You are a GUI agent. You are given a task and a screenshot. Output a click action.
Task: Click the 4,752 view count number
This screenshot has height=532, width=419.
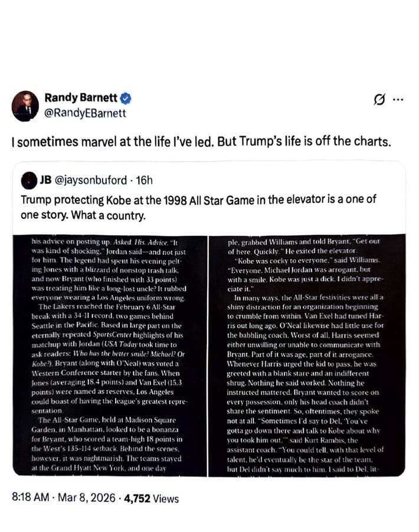coord(137,498)
